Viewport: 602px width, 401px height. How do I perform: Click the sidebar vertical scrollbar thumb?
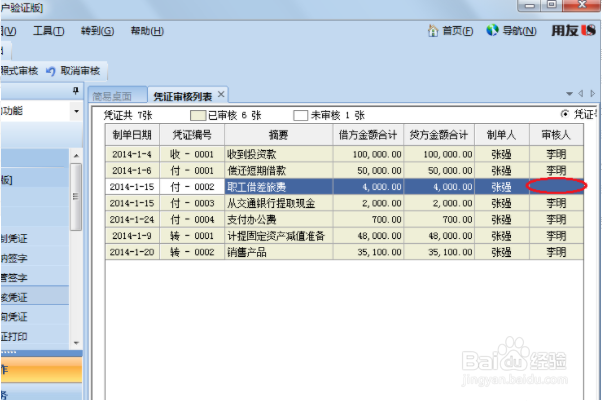[x=76, y=197]
